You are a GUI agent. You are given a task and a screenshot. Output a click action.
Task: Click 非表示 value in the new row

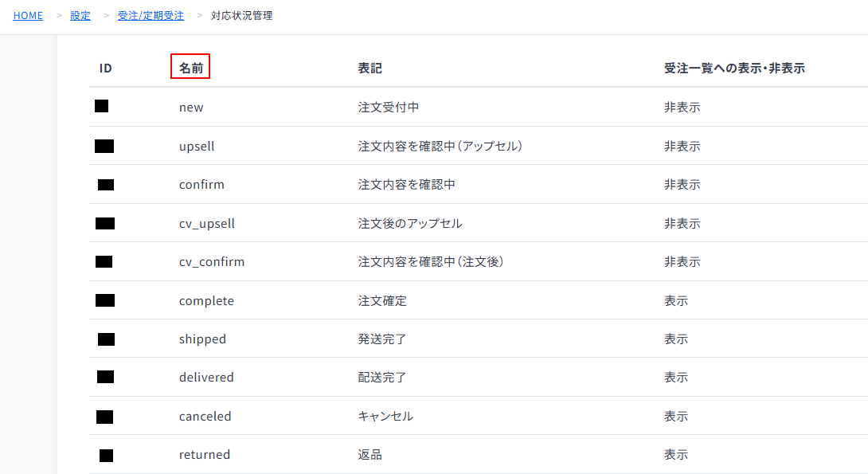tap(682, 107)
